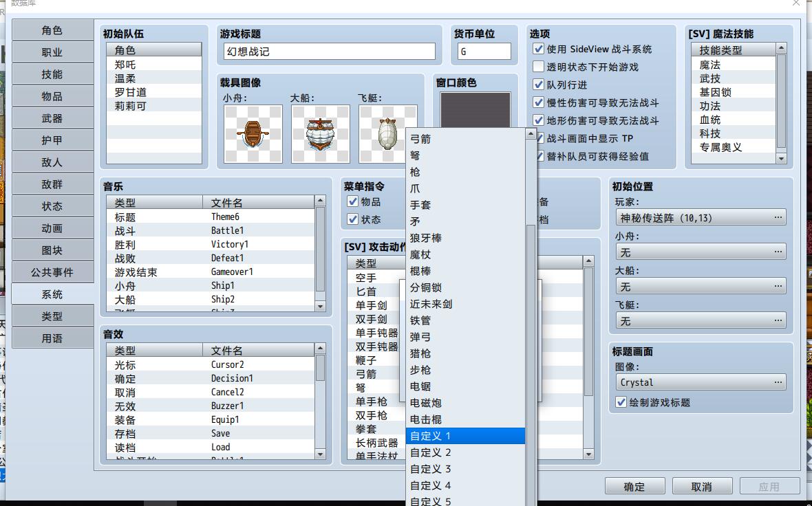The image size is (812, 506).
Task: Open the 类型 tab
Action: (52, 316)
